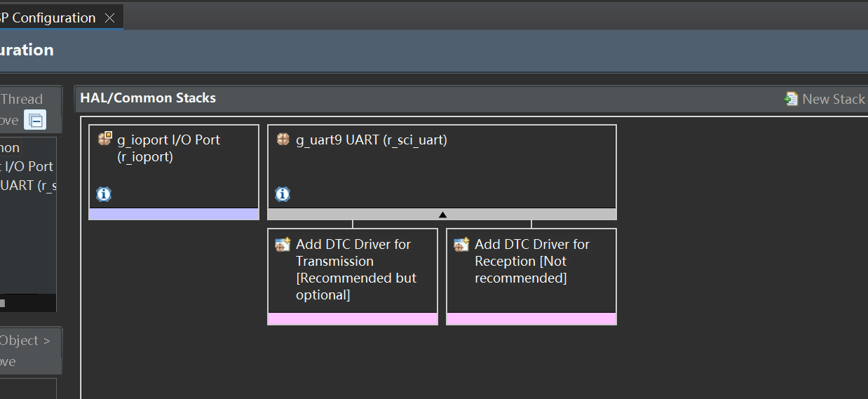This screenshot has height=399, width=868.
Task: Open info for g_uart9 UART module
Action: click(283, 194)
